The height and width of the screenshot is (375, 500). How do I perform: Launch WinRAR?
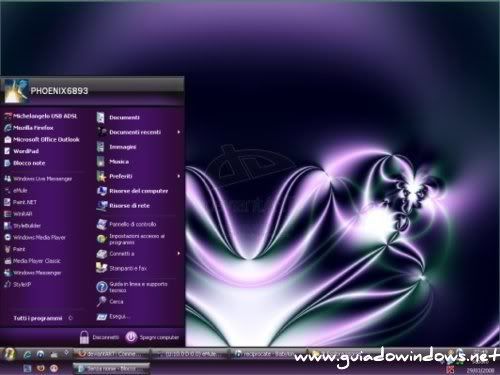(x=18, y=214)
